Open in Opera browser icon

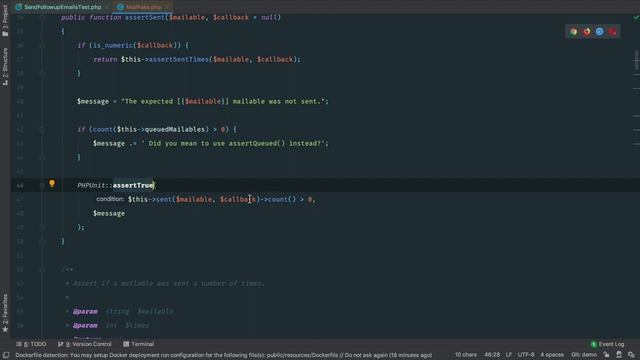[x=612, y=32]
